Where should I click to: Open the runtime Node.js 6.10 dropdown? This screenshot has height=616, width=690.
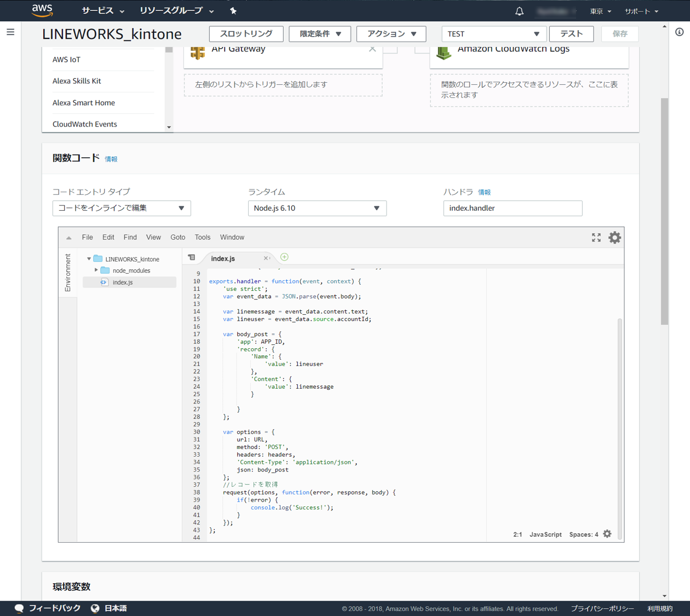point(317,208)
